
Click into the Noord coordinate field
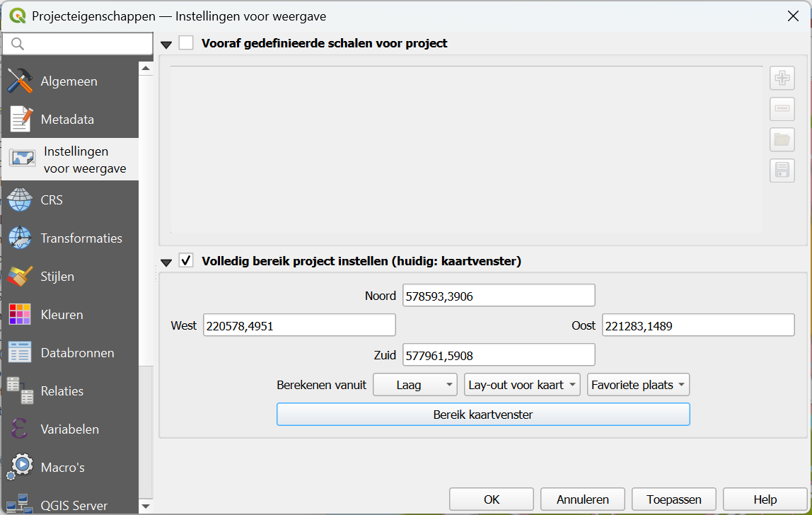499,296
